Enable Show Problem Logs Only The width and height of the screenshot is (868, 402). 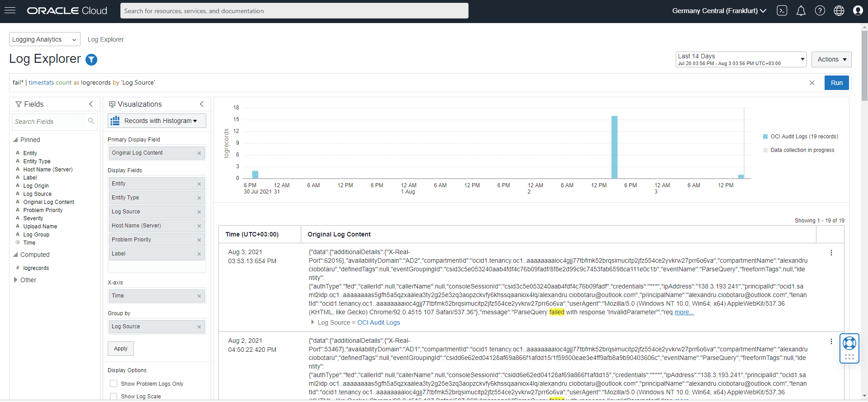tap(114, 383)
